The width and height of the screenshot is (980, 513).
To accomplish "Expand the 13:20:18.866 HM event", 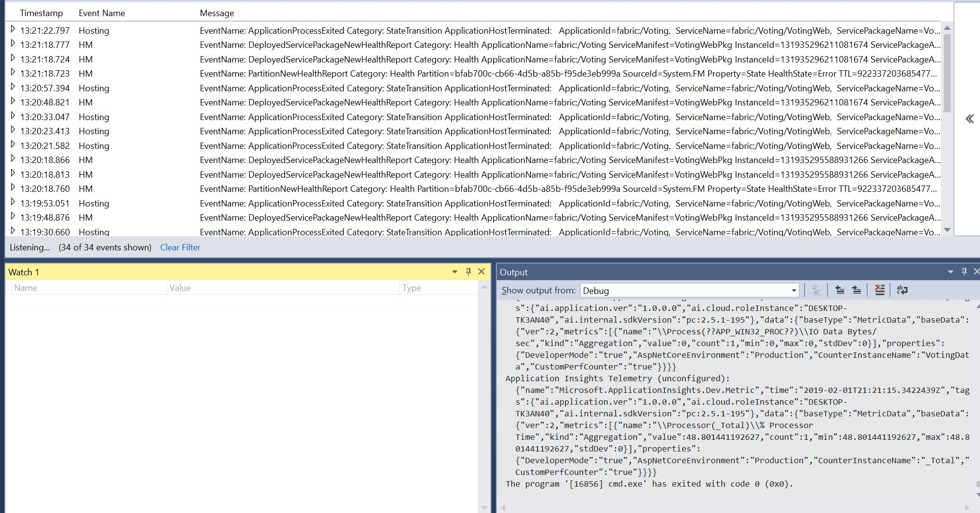I will point(13,159).
